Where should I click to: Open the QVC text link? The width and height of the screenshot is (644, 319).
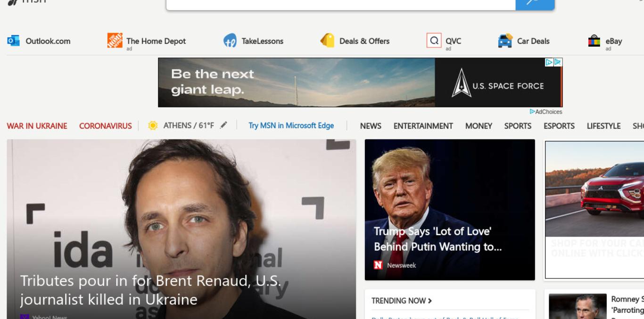pos(454,41)
